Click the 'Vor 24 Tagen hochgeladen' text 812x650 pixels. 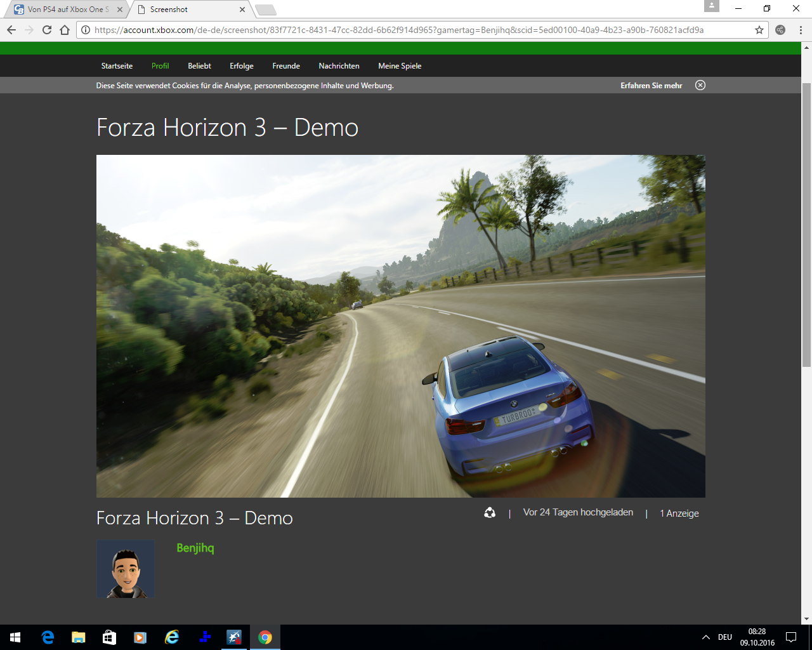pos(578,512)
